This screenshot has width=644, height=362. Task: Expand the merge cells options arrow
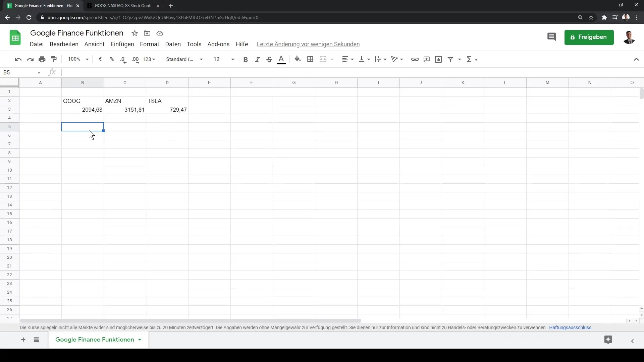click(x=332, y=59)
